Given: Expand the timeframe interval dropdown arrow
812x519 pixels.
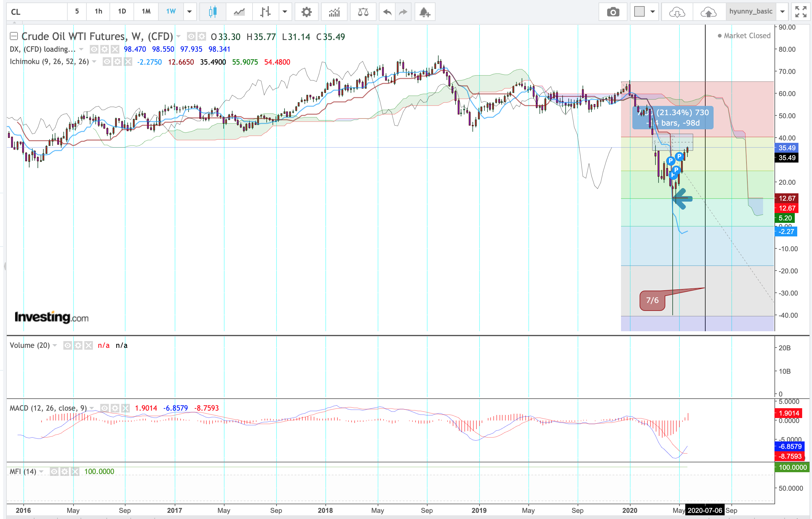Looking at the screenshot, I should point(189,12).
